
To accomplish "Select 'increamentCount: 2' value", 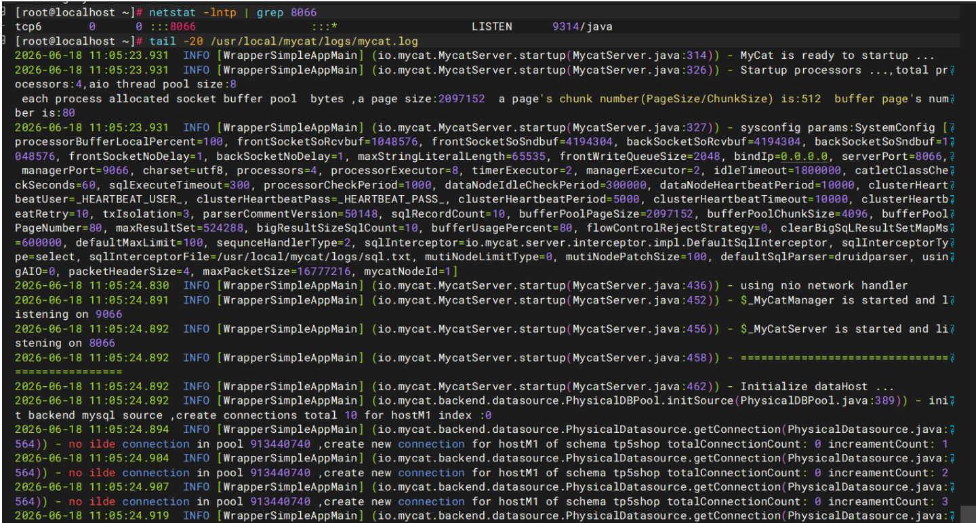I will (x=889, y=472).
